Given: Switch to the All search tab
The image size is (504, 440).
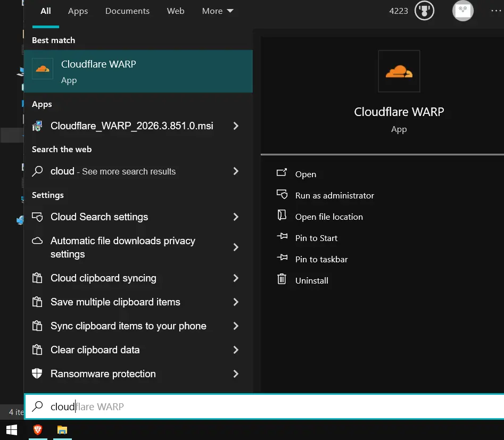Looking at the screenshot, I should [x=46, y=11].
